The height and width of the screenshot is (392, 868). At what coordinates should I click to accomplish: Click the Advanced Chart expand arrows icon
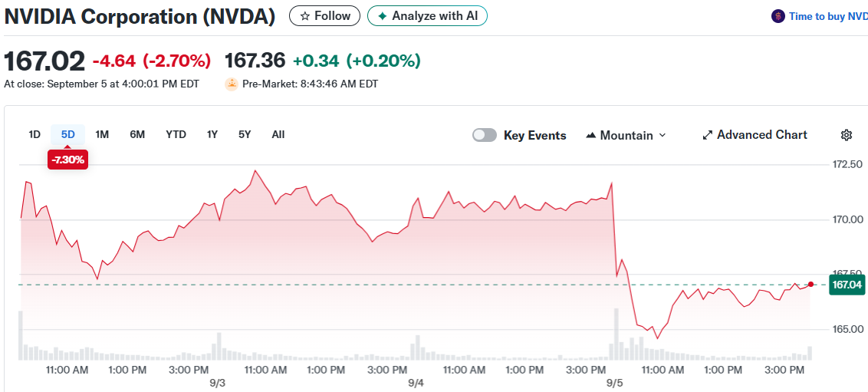708,135
